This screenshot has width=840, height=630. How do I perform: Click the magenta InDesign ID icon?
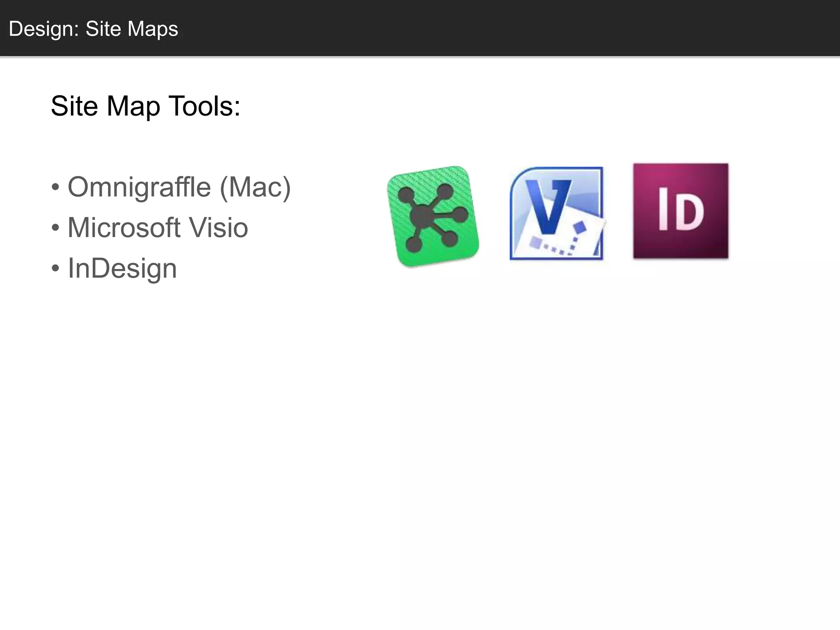(x=681, y=211)
